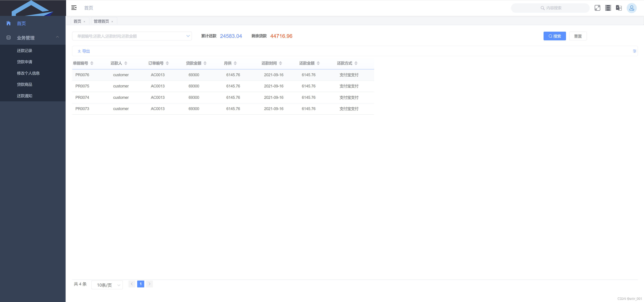Switch to the 管理首页 tab
This screenshot has height=302, width=644.
click(101, 21)
